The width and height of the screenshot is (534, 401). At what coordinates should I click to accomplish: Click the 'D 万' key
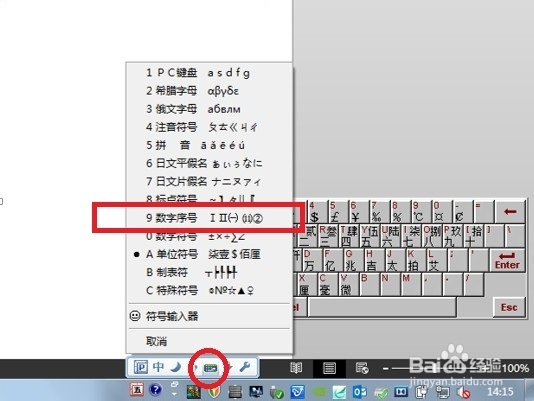click(312, 260)
